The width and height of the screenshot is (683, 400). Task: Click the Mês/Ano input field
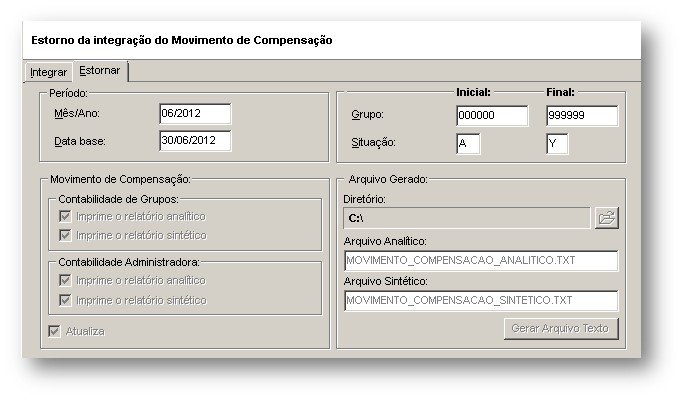click(194, 114)
